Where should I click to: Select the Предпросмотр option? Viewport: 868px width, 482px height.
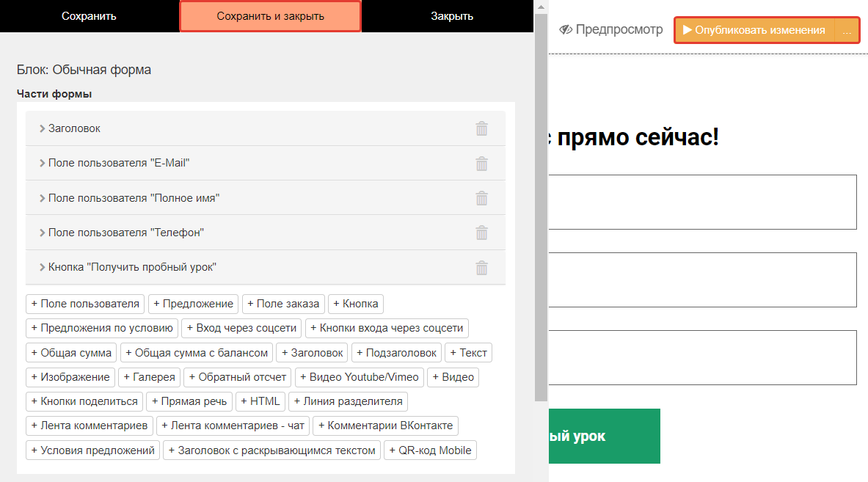pos(610,30)
